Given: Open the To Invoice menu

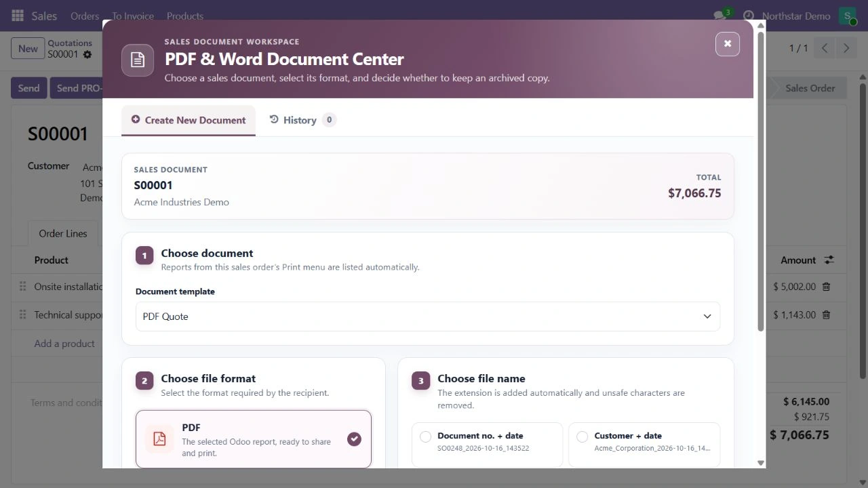Looking at the screenshot, I should (x=133, y=16).
